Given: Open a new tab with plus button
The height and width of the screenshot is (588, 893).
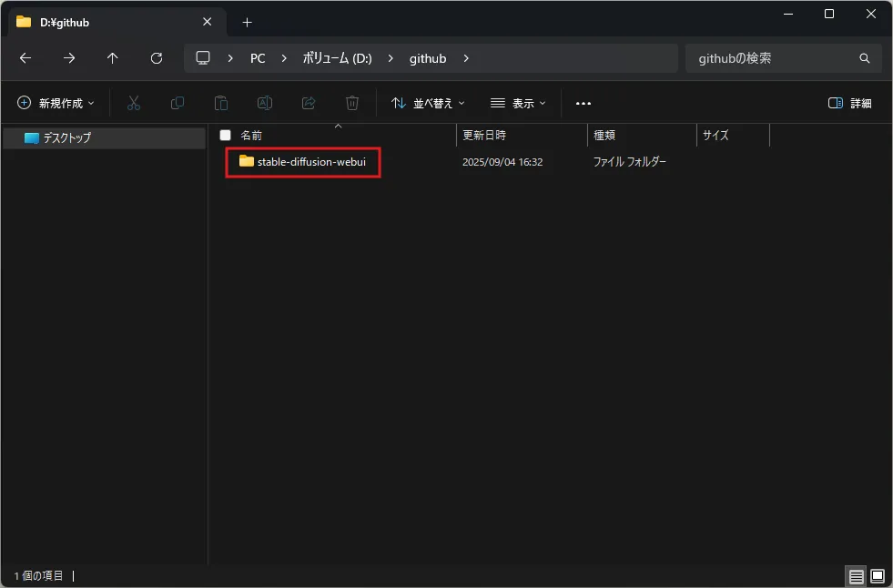Looking at the screenshot, I should coord(247,22).
